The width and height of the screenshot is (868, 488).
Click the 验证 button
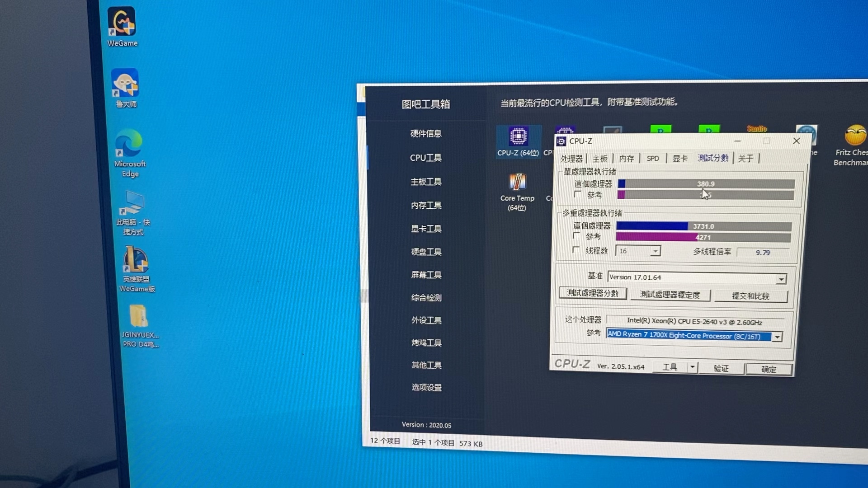coord(721,368)
